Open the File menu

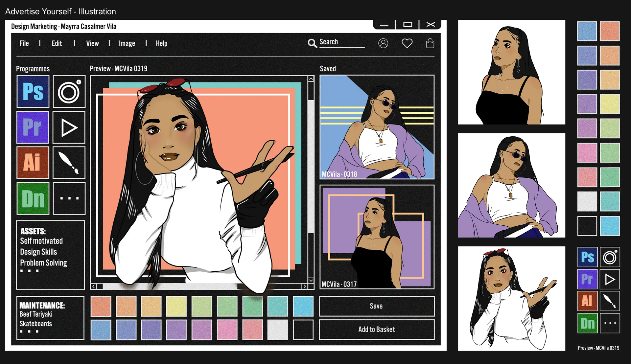(x=24, y=43)
